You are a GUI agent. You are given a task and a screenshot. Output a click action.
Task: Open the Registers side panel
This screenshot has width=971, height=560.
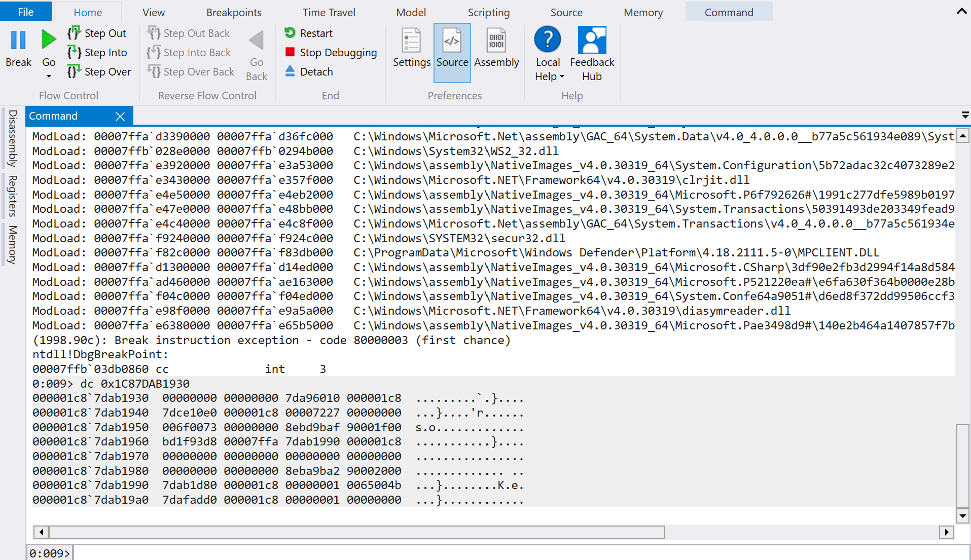[x=13, y=196]
